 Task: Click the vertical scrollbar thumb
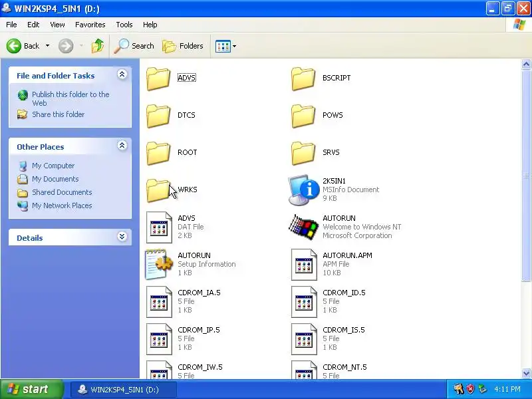526,176
